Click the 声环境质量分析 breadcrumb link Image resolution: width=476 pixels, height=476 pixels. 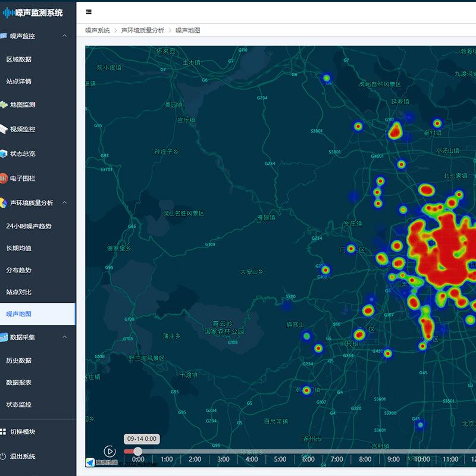pyautogui.click(x=142, y=30)
